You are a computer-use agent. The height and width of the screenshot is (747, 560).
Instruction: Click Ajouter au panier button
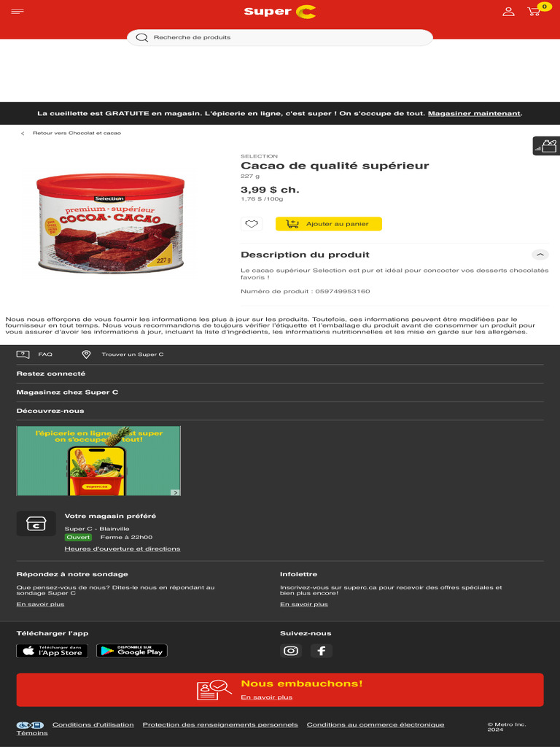click(x=329, y=224)
